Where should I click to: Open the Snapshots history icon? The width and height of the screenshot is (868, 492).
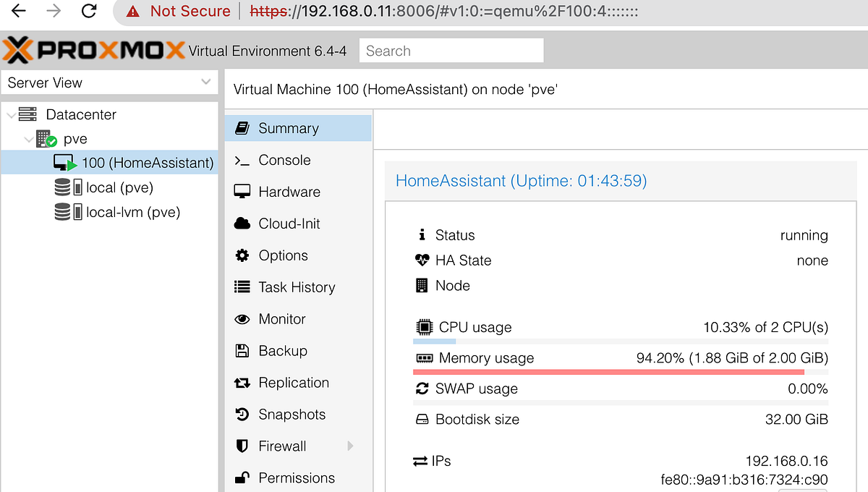click(x=242, y=415)
